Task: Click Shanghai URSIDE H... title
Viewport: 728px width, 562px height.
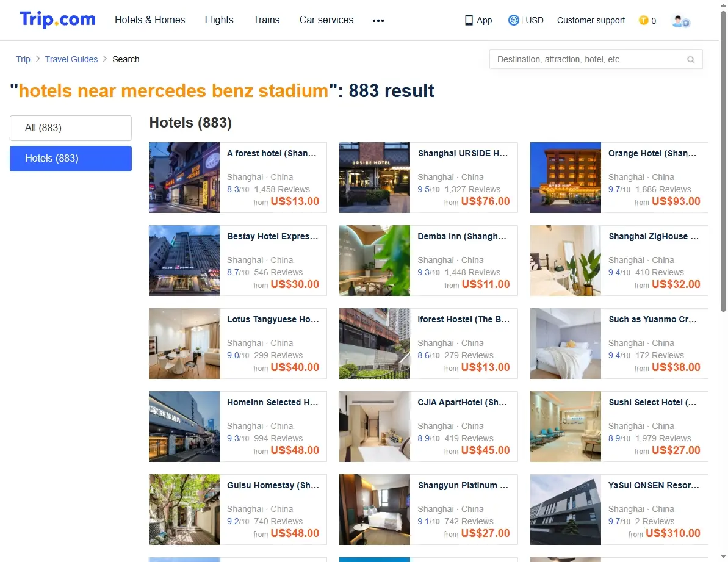Action: pos(463,153)
